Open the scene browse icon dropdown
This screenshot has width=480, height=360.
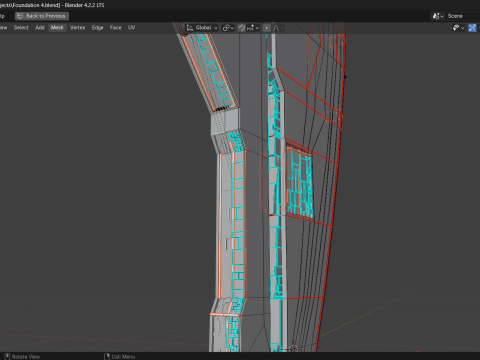438,16
